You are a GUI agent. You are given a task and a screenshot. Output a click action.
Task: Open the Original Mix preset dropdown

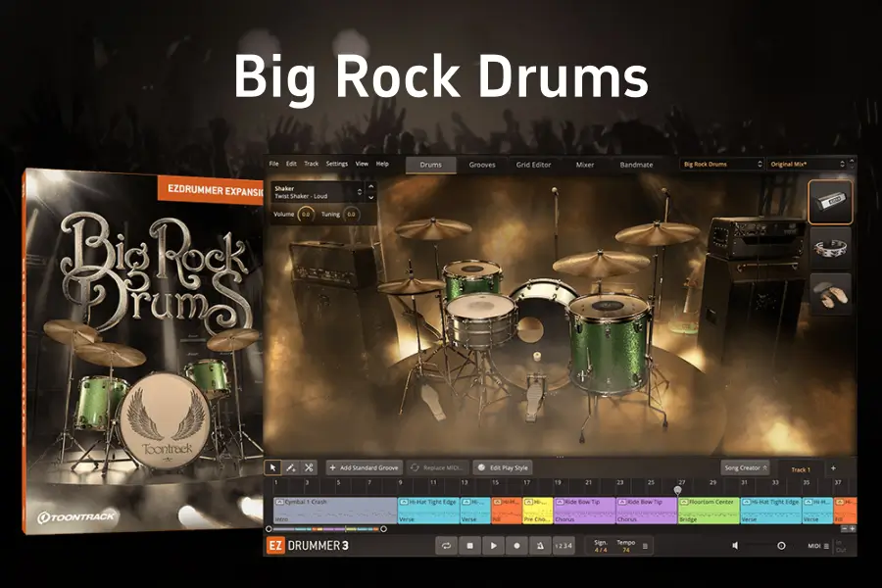(x=807, y=165)
